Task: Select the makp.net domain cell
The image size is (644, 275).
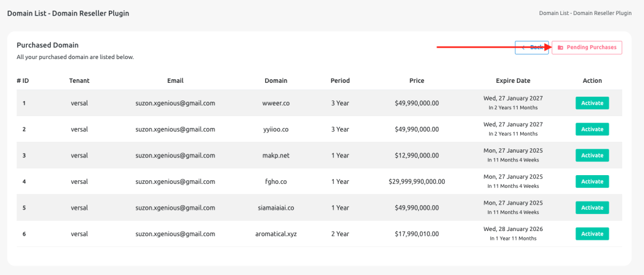Action: coord(276,155)
